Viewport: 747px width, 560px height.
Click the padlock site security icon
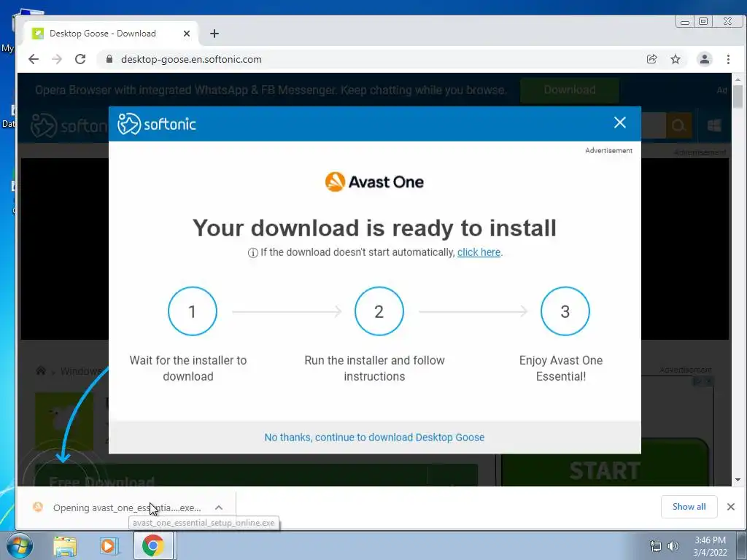tap(109, 59)
